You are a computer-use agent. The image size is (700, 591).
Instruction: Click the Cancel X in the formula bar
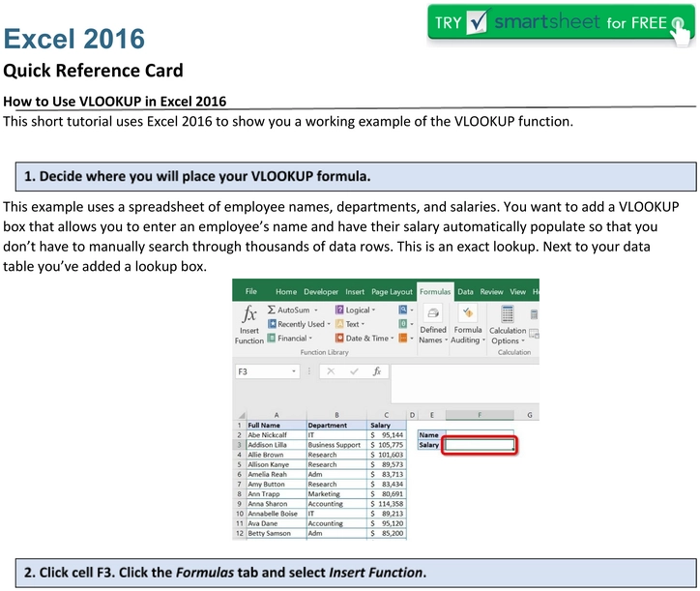pos(331,371)
